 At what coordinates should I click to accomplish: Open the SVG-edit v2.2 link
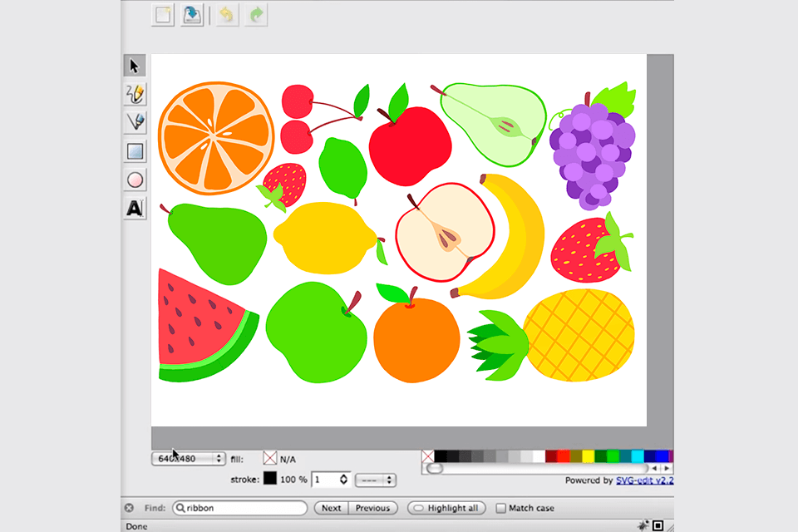click(645, 480)
